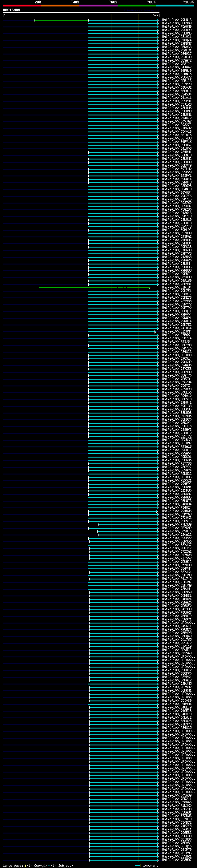Open the last hit UniRef100_Q53HQ7
Image resolution: width=197 pixels, height=868 pixels.
[177, 860]
